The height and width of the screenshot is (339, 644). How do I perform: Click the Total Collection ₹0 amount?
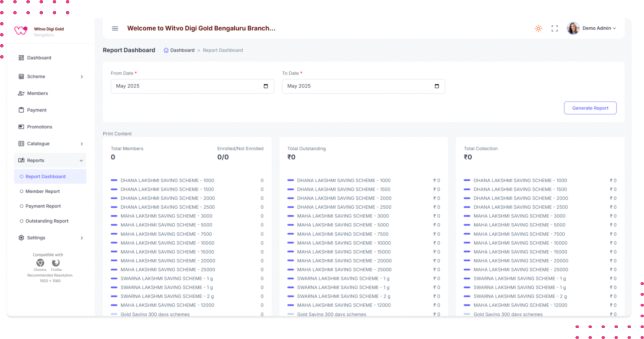click(x=468, y=157)
